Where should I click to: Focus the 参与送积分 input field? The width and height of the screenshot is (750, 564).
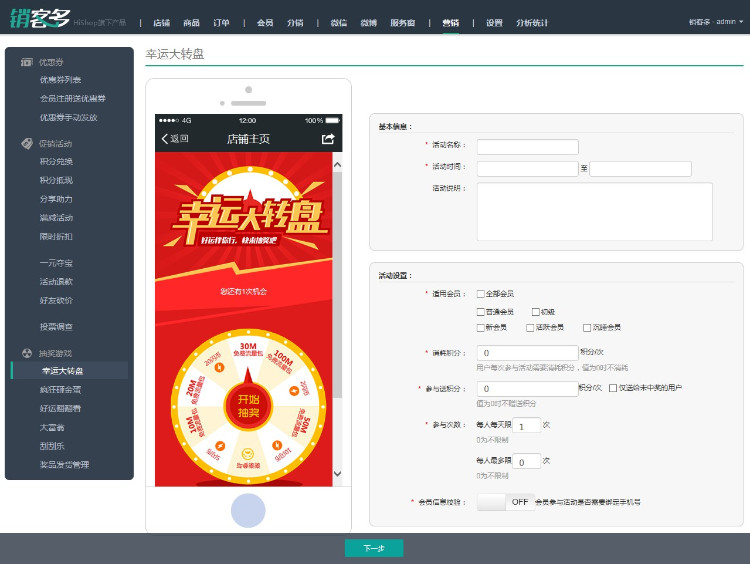click(528, 389)
